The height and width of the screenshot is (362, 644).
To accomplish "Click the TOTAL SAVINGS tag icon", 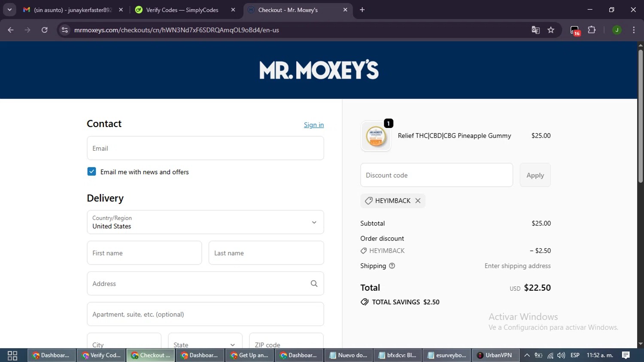I will click(x=365, y=302).
